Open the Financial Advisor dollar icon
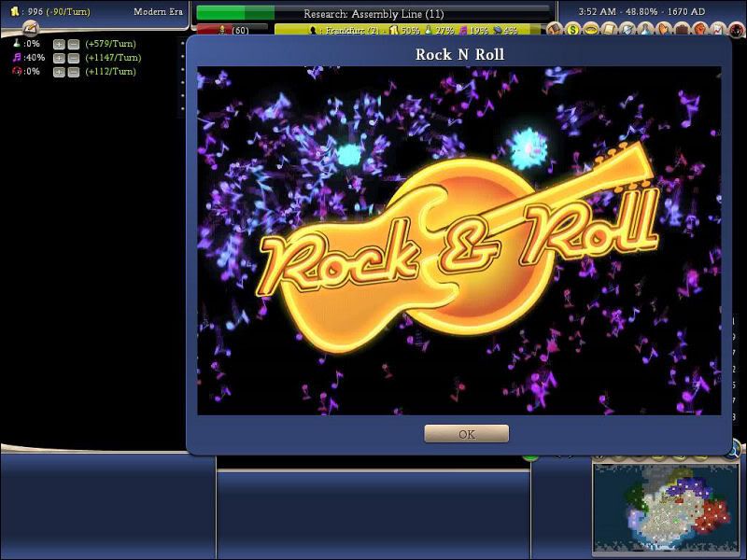Screen dimensions: 747x560 [572, 30]
